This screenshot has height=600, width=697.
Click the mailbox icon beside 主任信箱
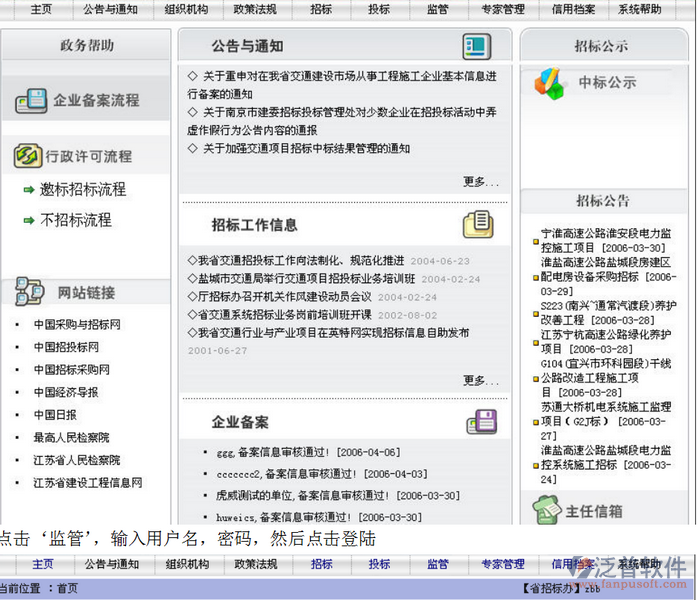click(x=546, y=511)
